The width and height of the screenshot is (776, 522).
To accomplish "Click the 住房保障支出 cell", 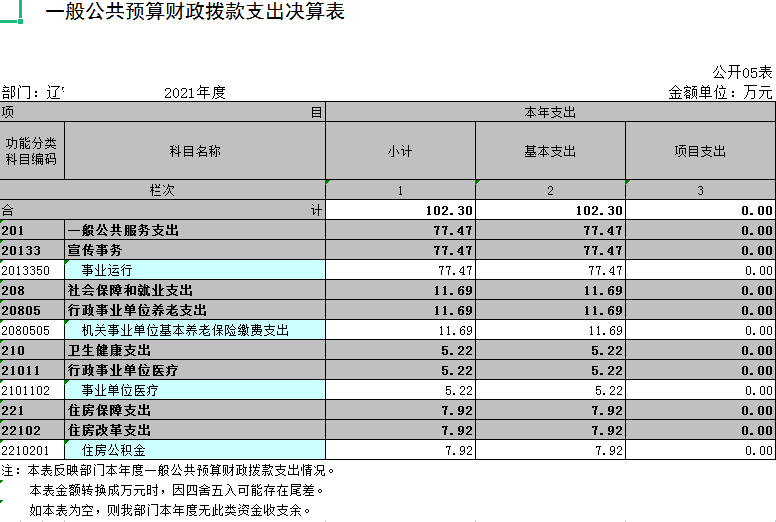I will (x=195, y=410).
